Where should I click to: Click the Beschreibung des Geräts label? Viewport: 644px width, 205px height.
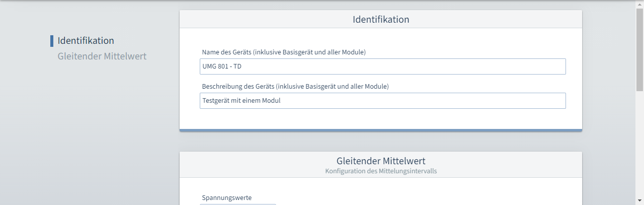[295, 87]
